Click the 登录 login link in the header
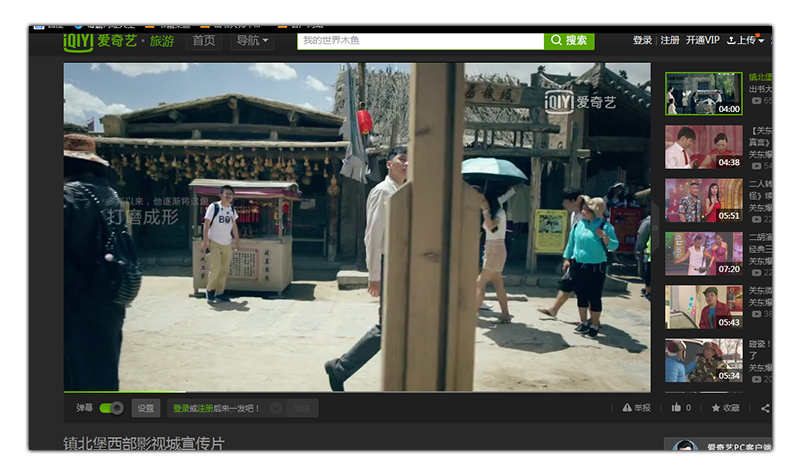Screen dimensions: 800x476 click(x=642, y=41)
